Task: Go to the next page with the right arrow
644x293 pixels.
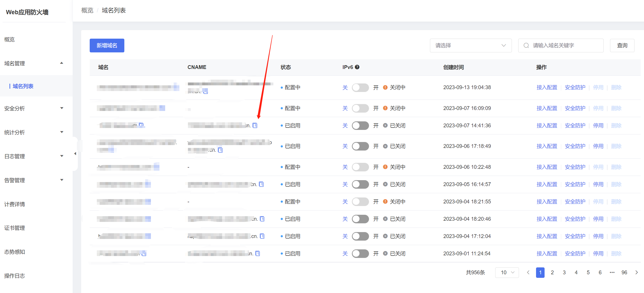Action: tap(636, 272)
